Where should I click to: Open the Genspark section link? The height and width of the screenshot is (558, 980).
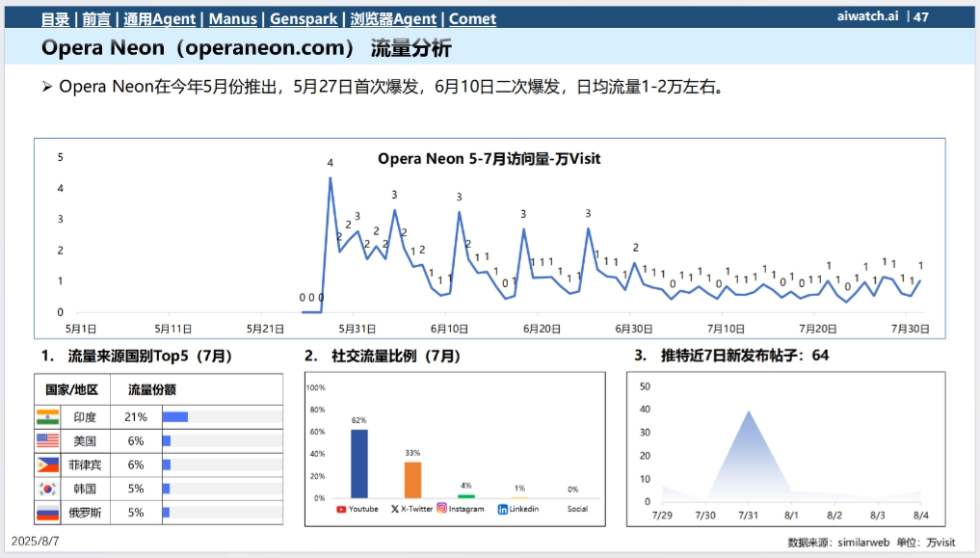coord(304,18)
